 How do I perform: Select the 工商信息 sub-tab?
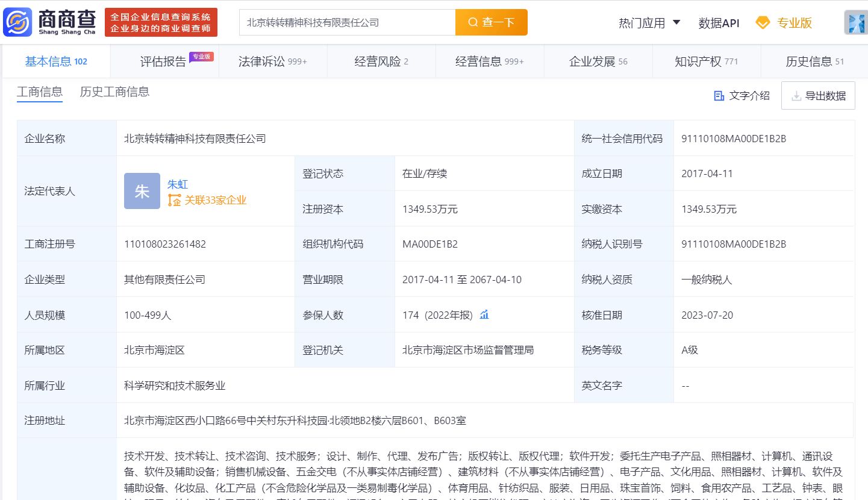pyautogui.click(x=40, y=92)
